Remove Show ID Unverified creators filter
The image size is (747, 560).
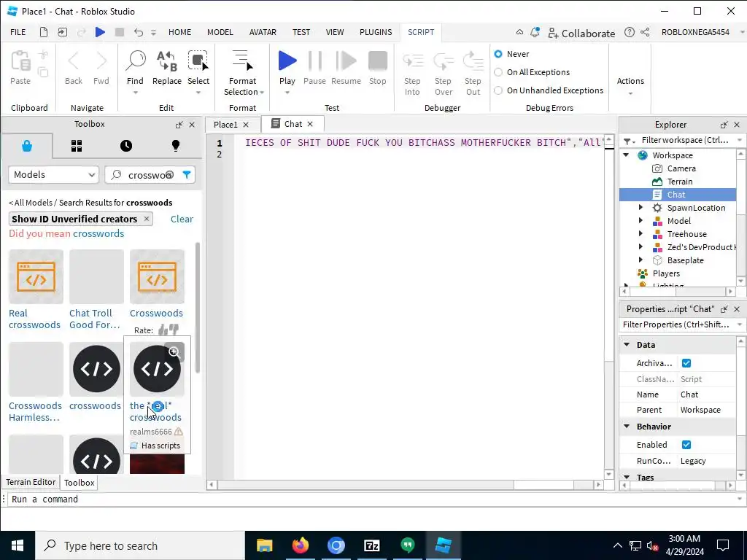pyautogui.click(x=146, y=219)
